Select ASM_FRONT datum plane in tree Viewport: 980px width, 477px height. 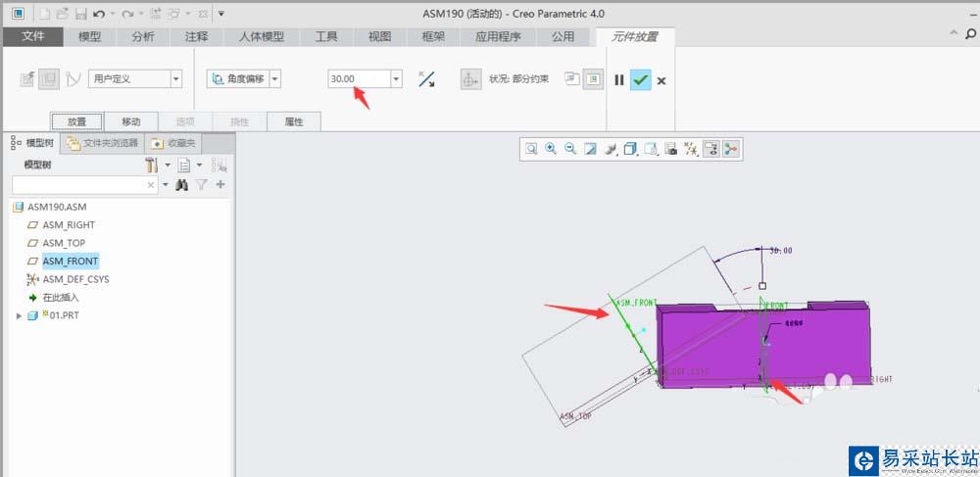coord(71,261)
